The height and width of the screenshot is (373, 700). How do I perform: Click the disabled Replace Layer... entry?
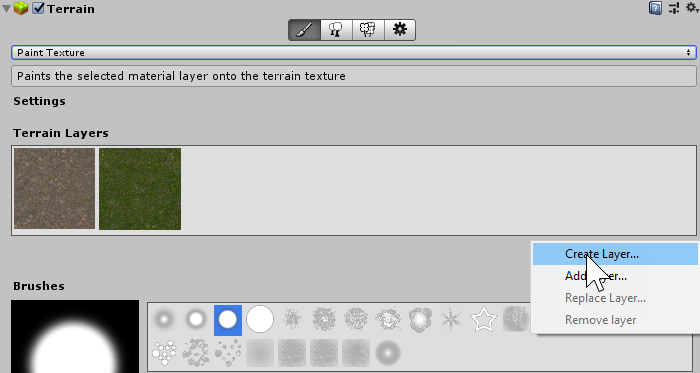coord(615,298)
